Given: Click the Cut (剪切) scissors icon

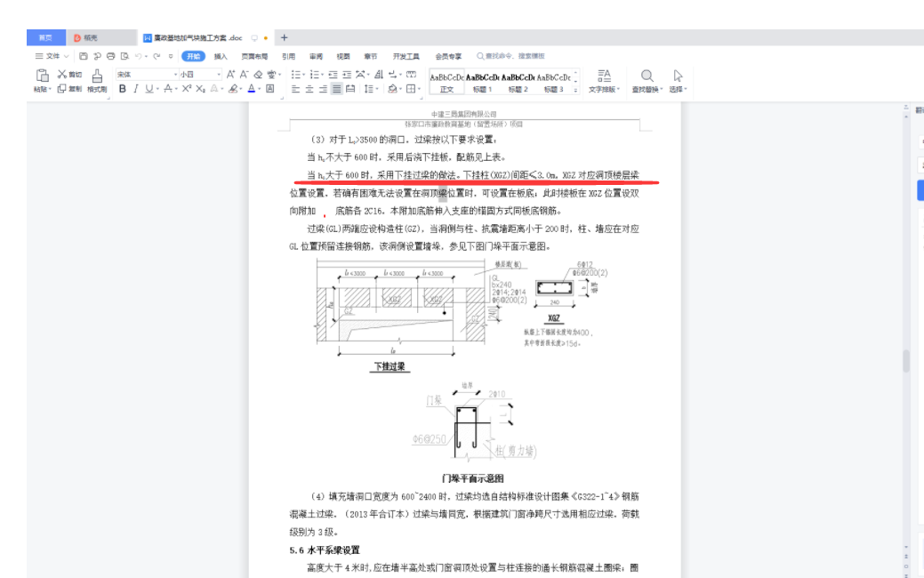Looking at the screenshot, I should tap(62, 74).
